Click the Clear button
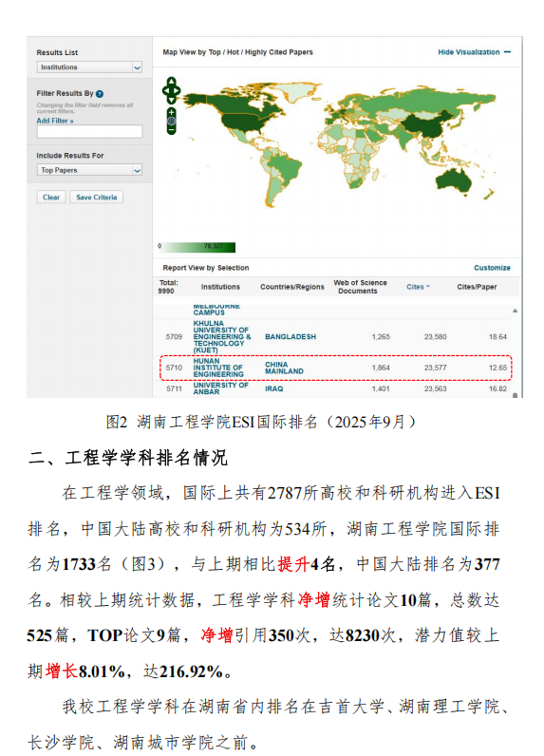Viewport: 544px width, 756px height. (51, 198)
